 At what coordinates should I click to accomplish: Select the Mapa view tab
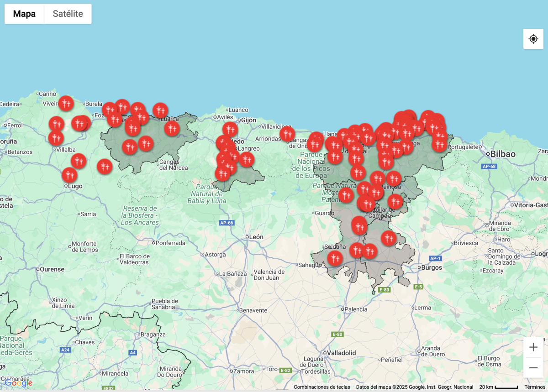point(24,14)
